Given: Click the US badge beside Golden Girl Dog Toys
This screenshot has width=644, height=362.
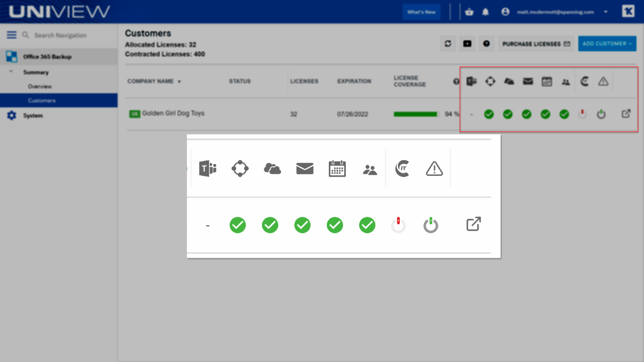Looking at the screenshot, I should point(134,114).
